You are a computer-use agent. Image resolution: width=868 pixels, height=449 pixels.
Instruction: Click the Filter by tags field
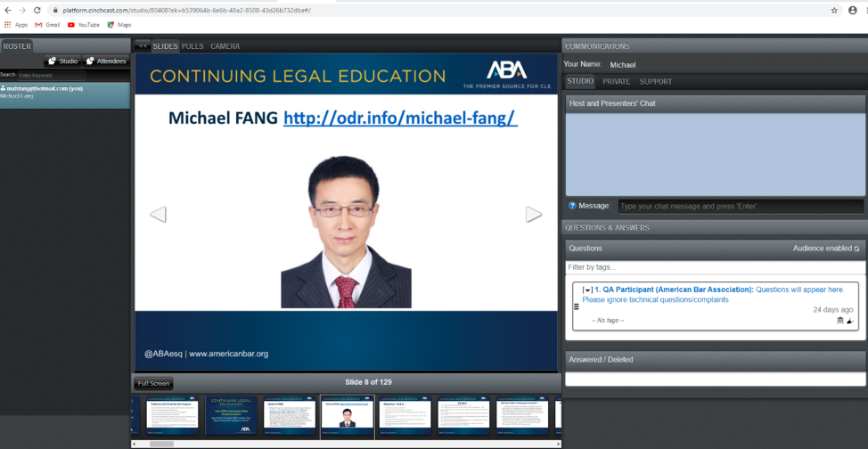pyautogui.click(x=716, y=267)
